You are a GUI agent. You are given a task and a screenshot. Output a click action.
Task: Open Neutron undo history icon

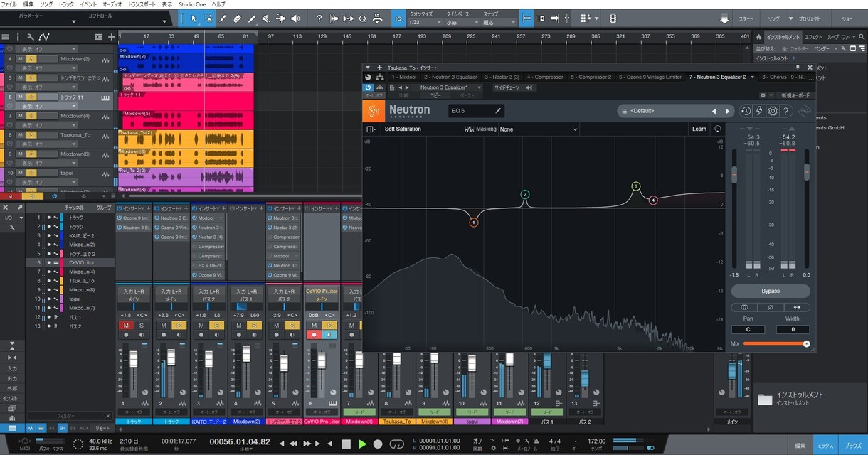[746, 111]
